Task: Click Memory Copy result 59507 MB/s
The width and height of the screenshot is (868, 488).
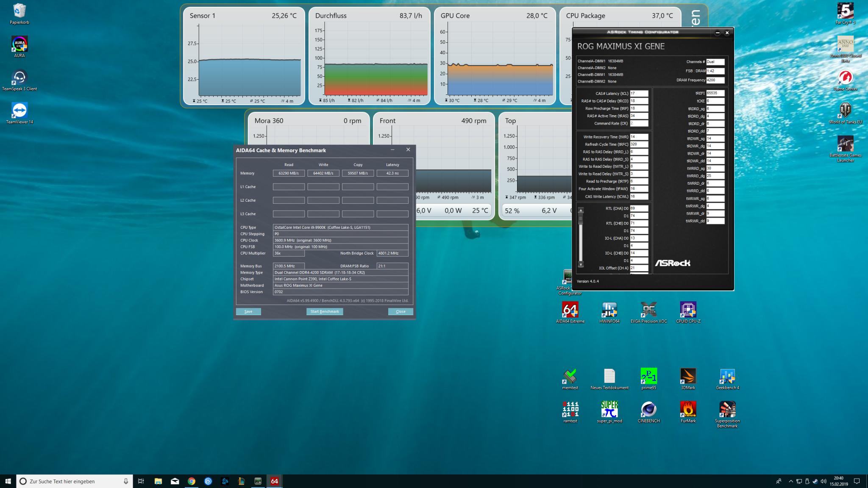Action: click(x=358, y=173)
